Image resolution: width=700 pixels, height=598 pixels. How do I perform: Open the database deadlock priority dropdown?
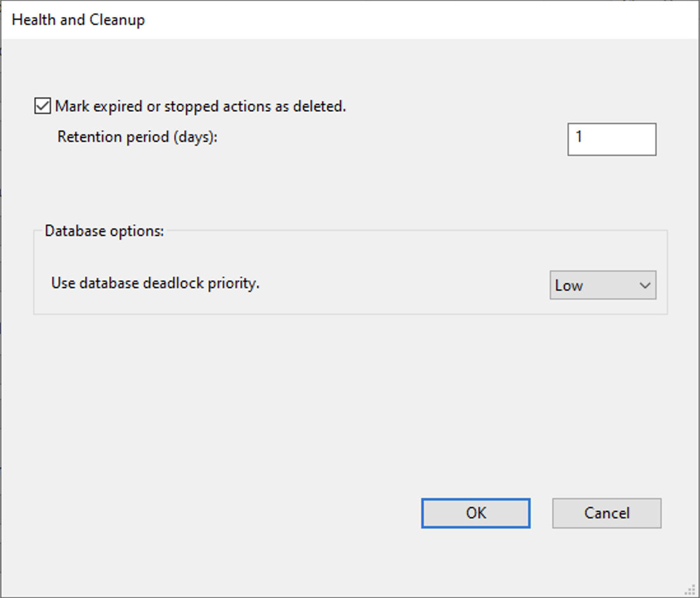click(603, 285)
